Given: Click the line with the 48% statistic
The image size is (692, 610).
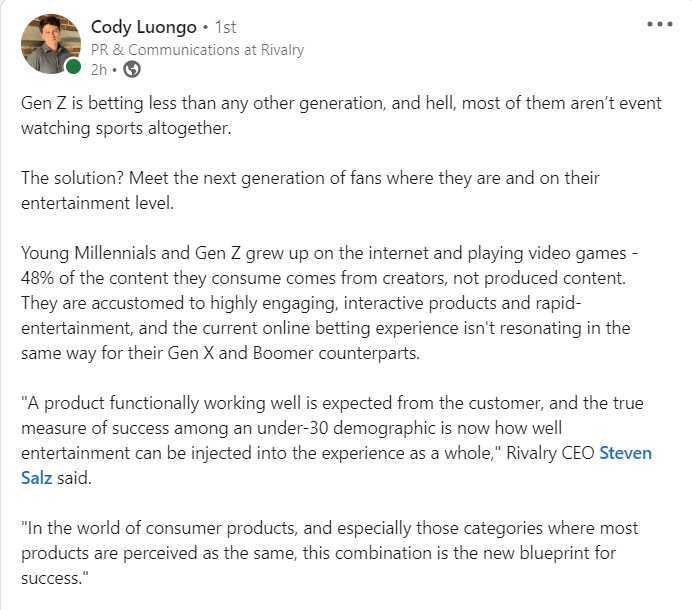Looking at the screenshot, I should tap(323, 279).
